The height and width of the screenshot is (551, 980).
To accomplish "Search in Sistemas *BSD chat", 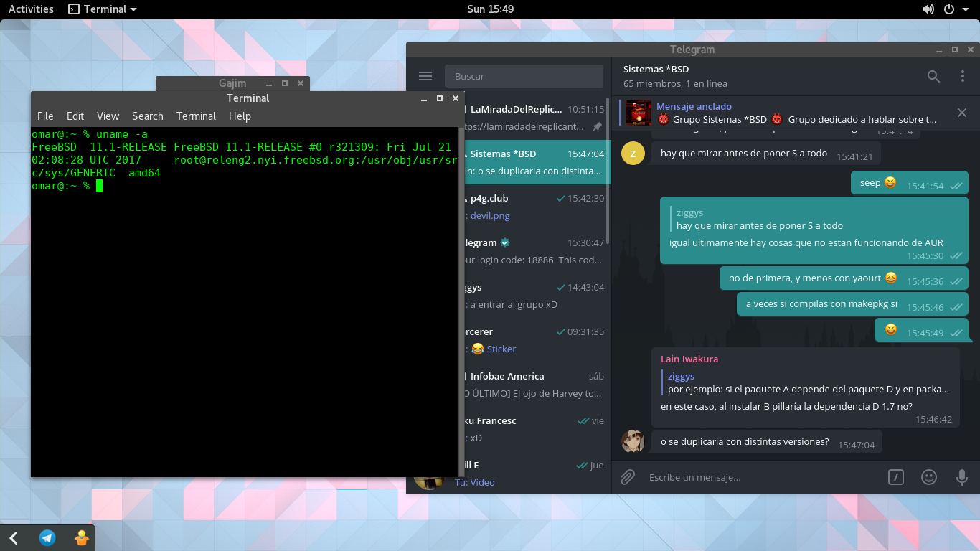I will (x=933, y=76).
